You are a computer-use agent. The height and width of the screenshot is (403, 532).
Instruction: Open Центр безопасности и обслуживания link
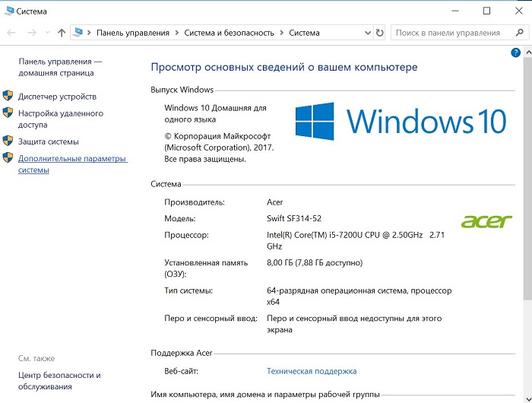pos(59,381)
